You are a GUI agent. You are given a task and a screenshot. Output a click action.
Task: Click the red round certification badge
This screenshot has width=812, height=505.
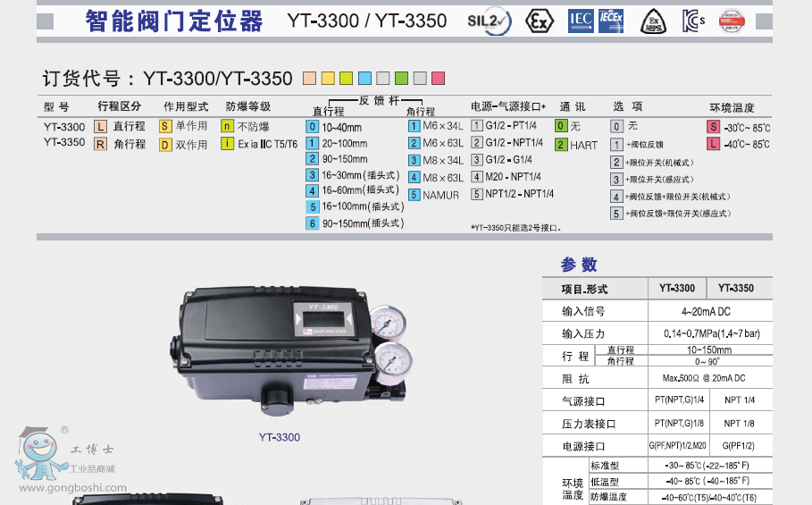point(732,21)
